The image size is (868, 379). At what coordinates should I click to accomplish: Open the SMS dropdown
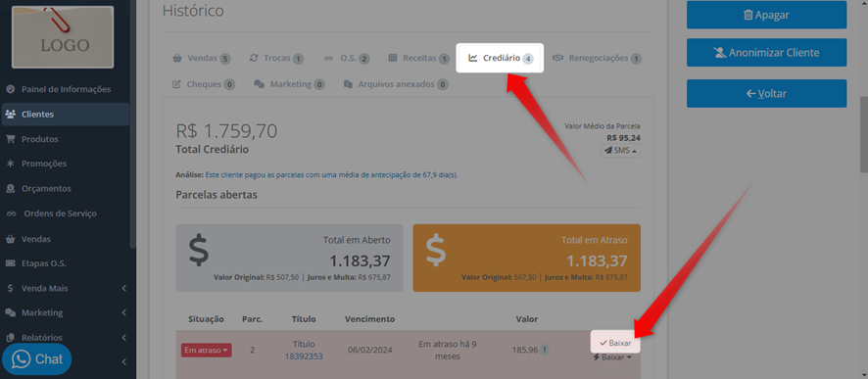(x=620, y=151)
